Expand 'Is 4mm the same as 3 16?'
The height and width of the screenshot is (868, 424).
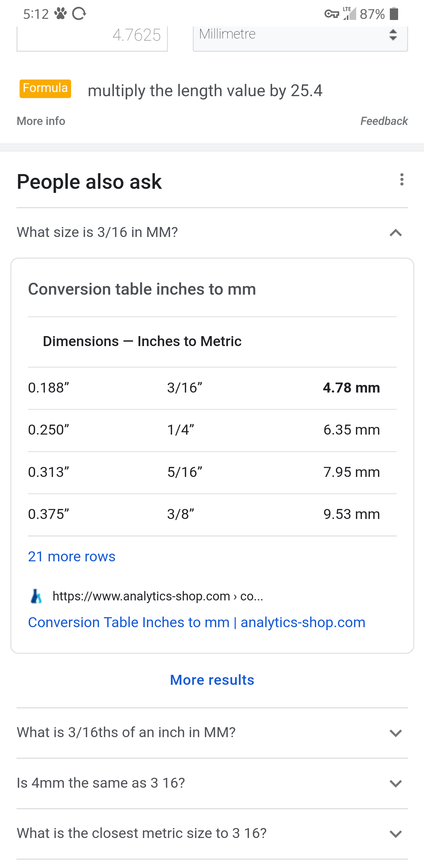click(396, 783)
